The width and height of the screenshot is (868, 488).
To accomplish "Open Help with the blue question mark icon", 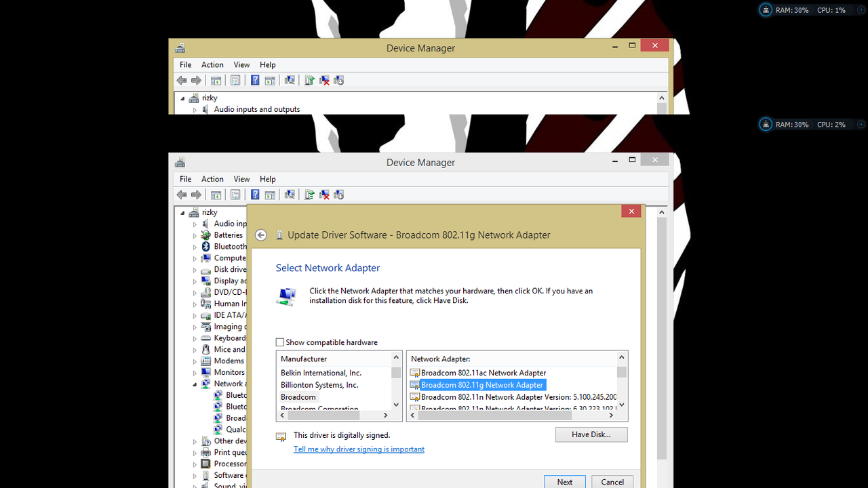I will click(x=254, y=195).
